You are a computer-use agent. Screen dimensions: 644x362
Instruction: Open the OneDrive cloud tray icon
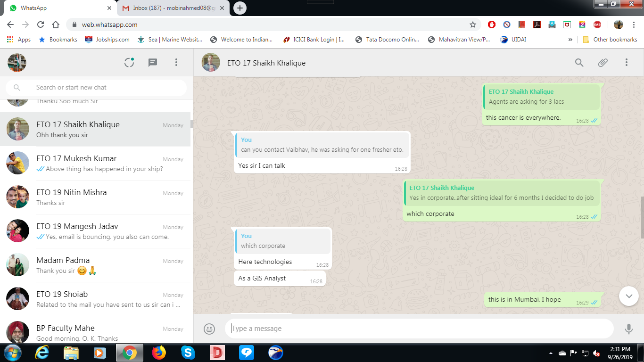pyautogui.click(x=562, y=353)
